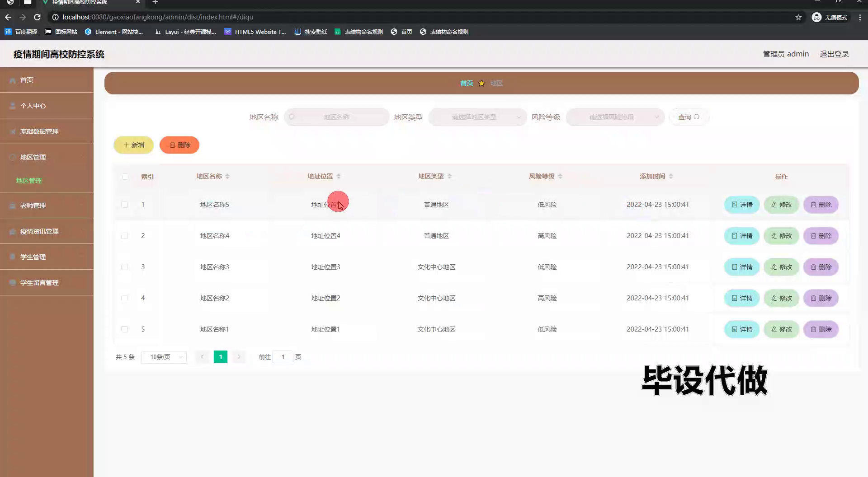This screenshot has width=868, height=477.
Task: Open 图标网站 bookmark
Action: 61,32
